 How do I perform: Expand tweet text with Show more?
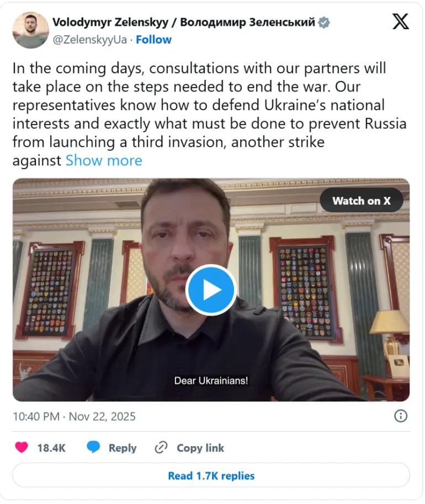pyautogui.click(x=104, y=160)
